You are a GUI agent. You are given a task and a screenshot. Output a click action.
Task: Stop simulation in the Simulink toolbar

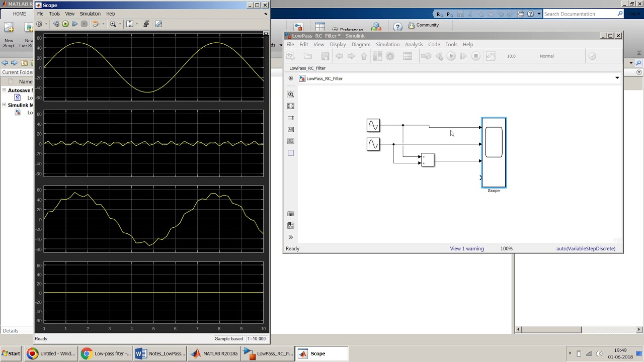(476, 56)
